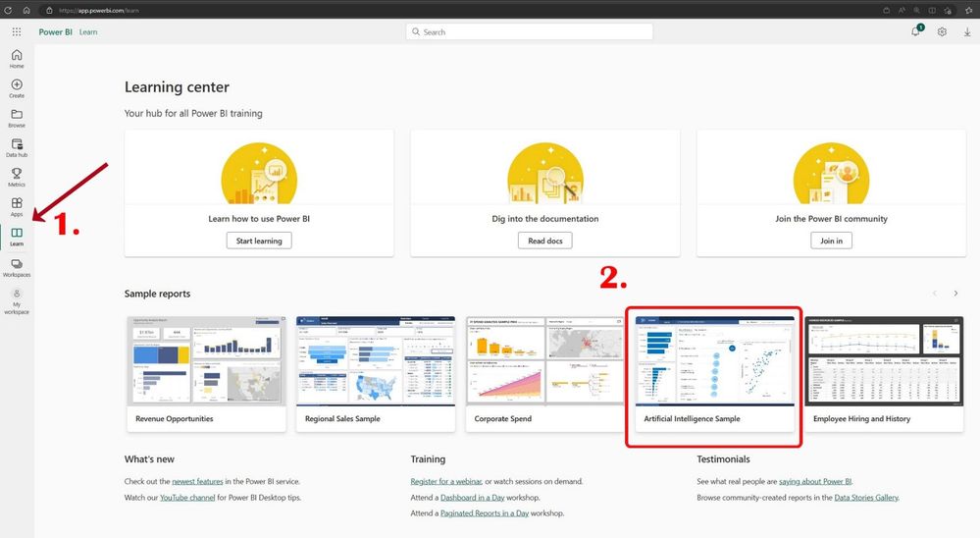980x538 pixels.
Task: Open the newest features link
Action: coord(197,482)
